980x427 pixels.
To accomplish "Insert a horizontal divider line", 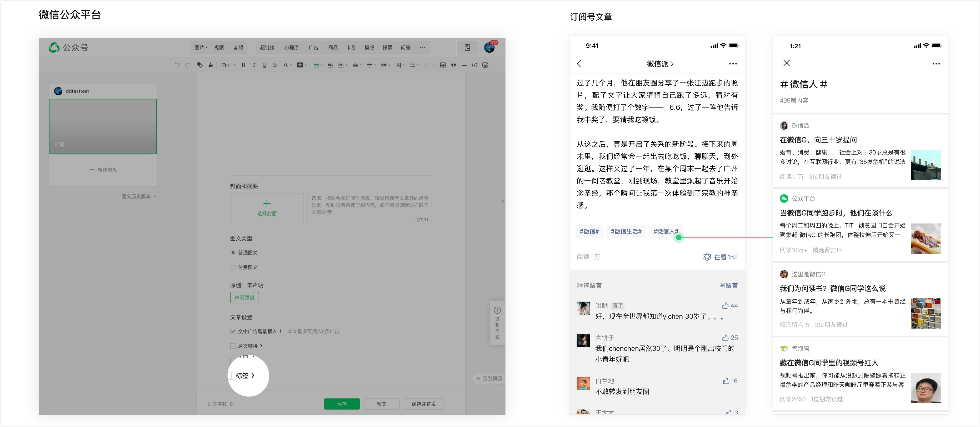I will click(x=464, y=65).
